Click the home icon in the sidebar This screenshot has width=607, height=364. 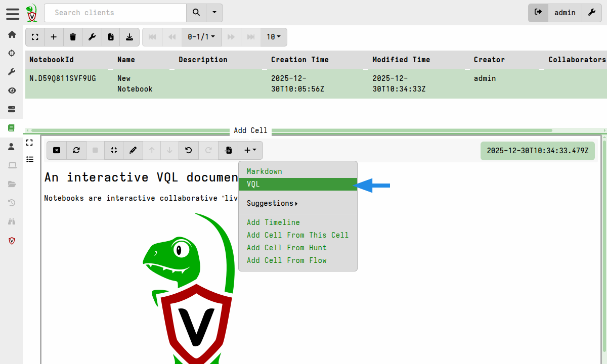(12, 34)
